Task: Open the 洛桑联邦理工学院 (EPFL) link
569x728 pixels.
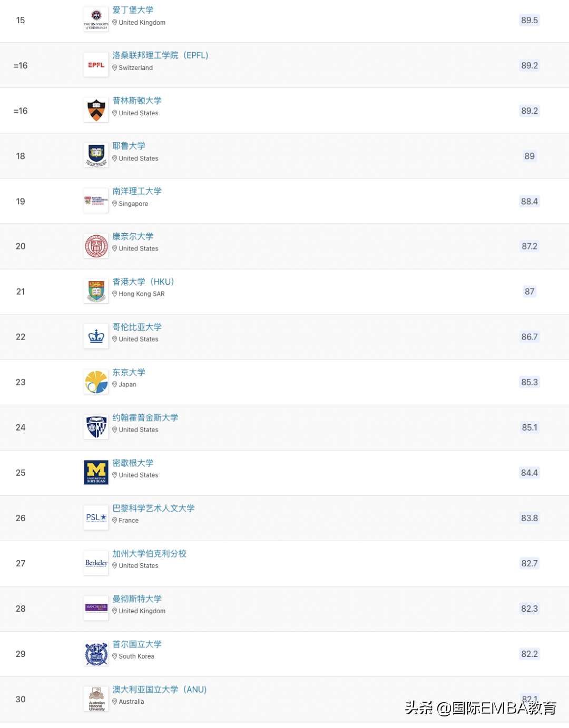Action: [160, 55]
